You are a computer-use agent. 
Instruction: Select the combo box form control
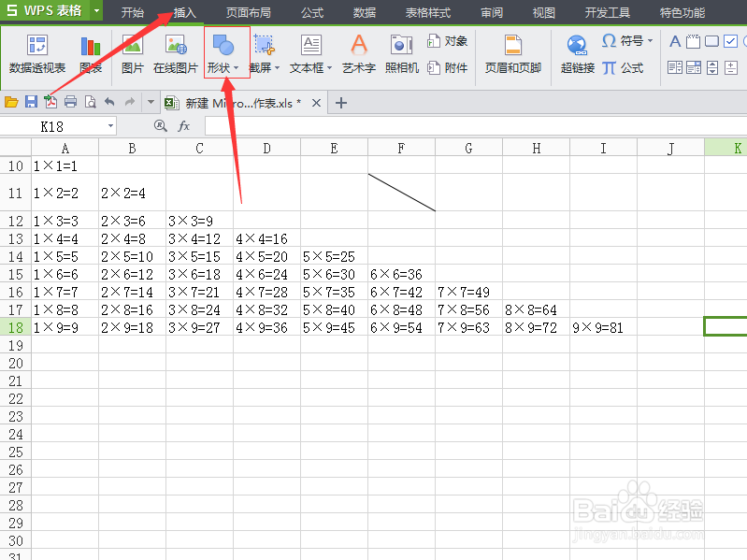point(693,67)
